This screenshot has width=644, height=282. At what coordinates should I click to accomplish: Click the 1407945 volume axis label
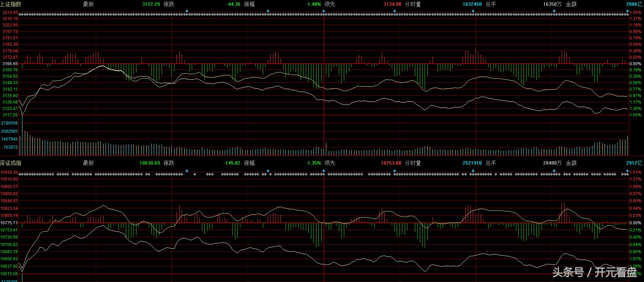pyautogui.click(x=9, y=139)
